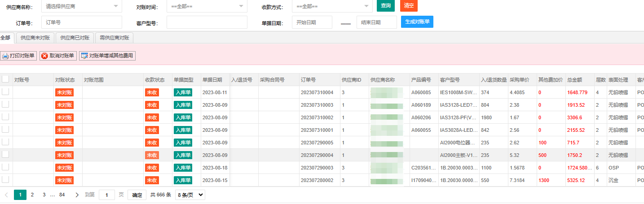This screenshot has height=204, width=644.
Task: Open the 结束日期 date field
Action: (377, 22)
